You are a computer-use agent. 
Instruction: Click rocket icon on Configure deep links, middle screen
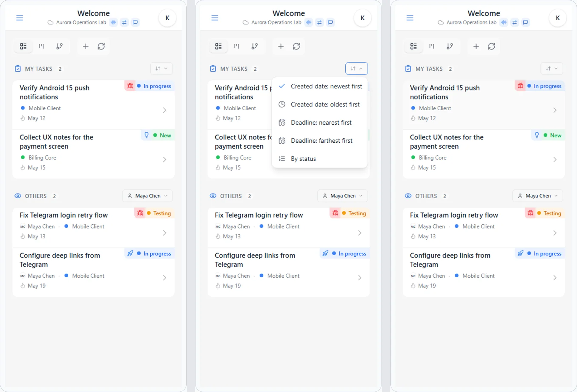[325, 253]
